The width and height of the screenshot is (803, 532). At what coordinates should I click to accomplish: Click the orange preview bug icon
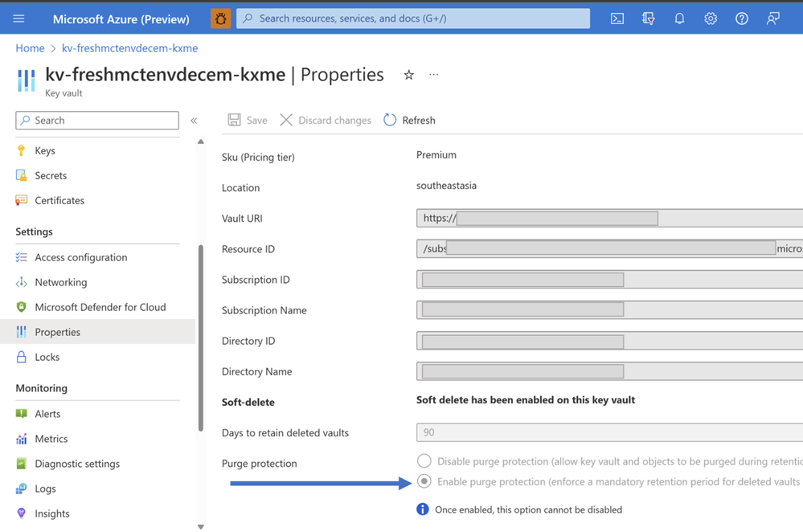coord(221,18)
